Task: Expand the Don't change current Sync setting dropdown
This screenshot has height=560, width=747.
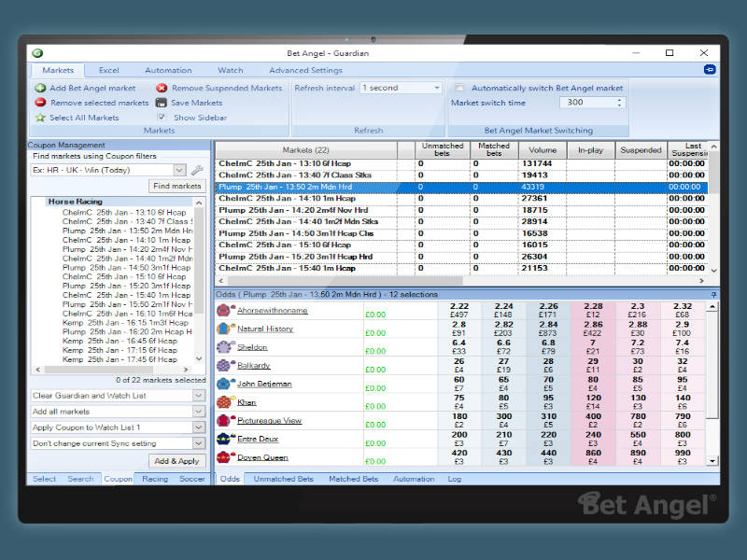Action: [199, 443]
